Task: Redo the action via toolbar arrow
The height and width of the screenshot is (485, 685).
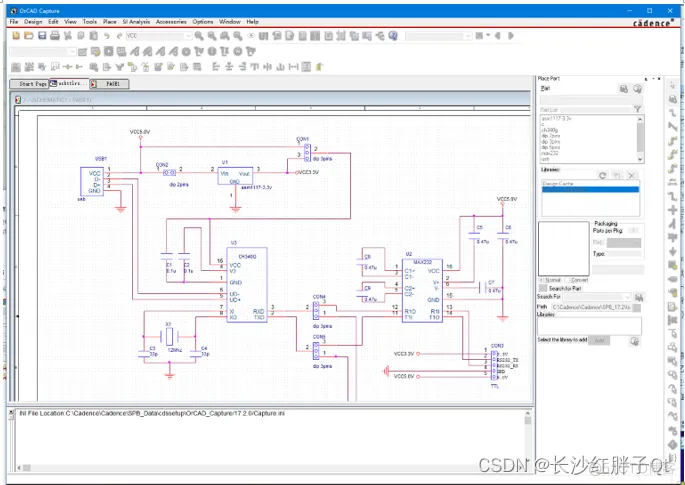Action: 119,36
